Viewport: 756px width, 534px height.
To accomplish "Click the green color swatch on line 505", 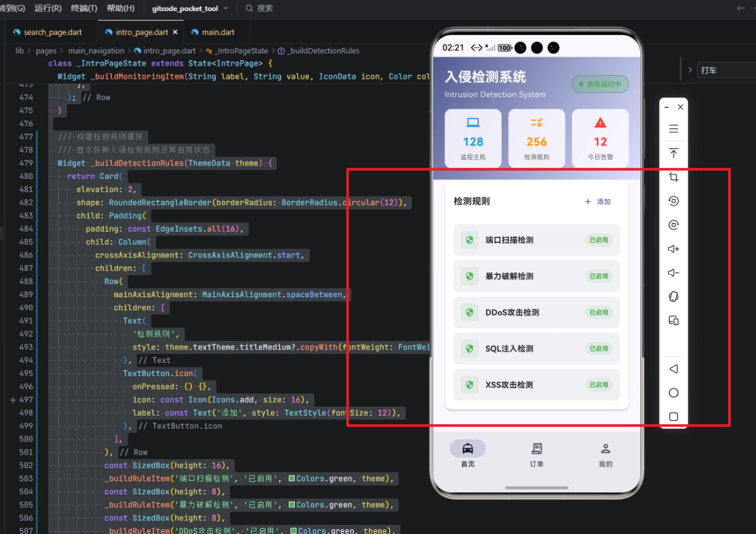I will 291,505.
